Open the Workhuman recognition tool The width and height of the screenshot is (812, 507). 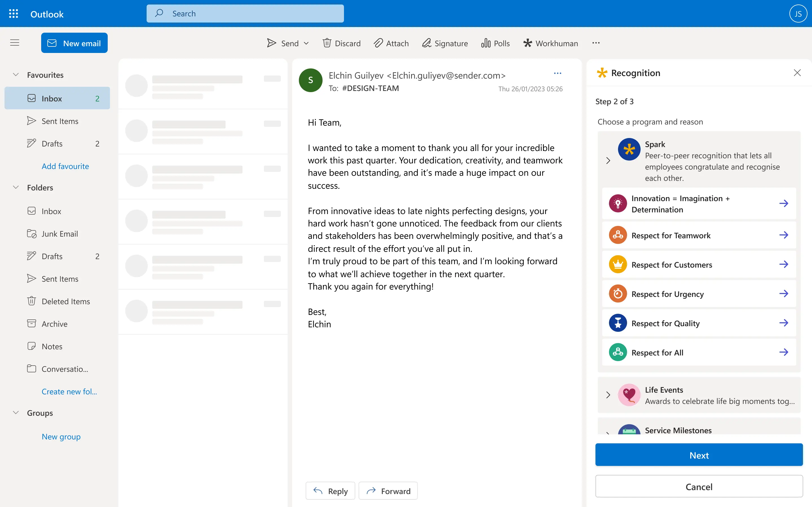tap(550, 43)
